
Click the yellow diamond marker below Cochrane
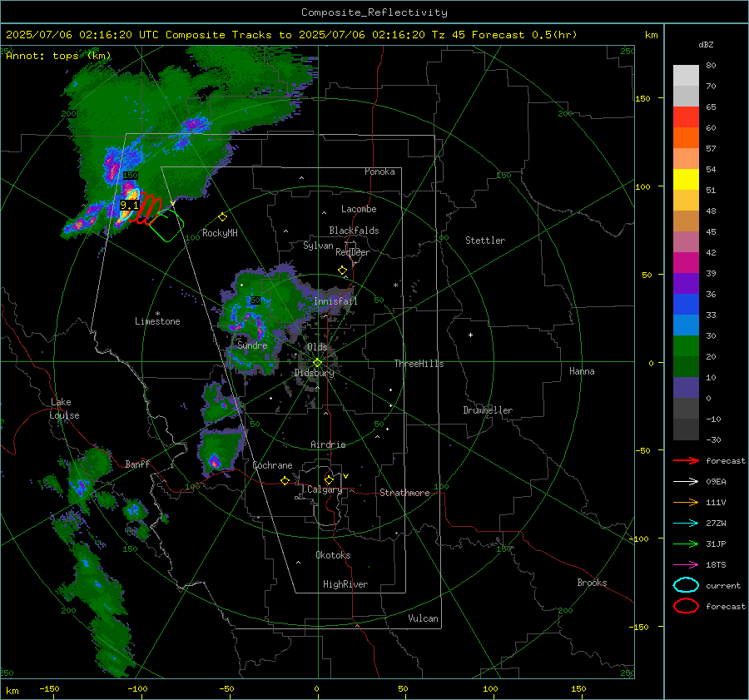285,481
